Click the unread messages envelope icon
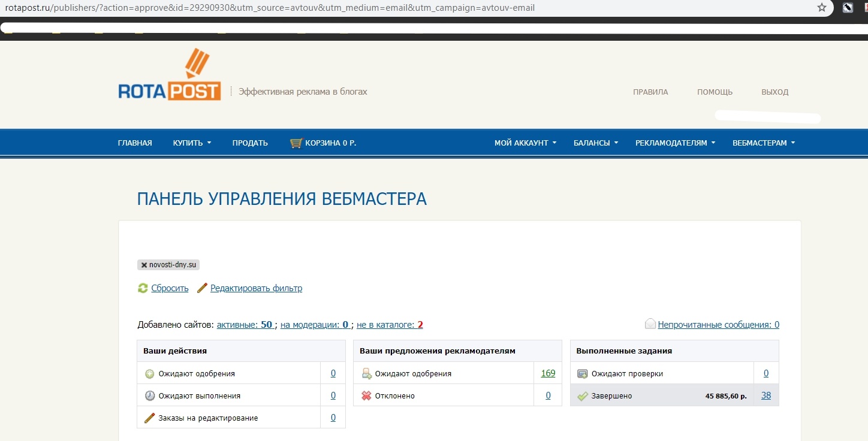 650,324
